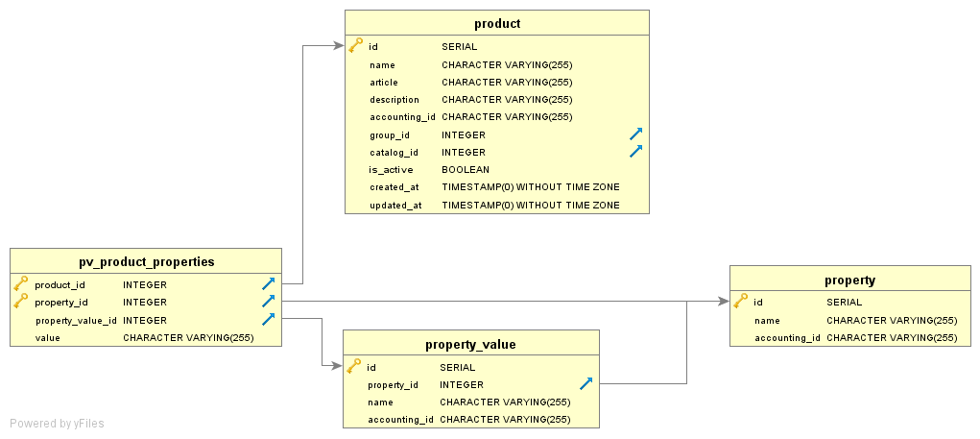The width and height of the screenshot is (980, 439).
Task: Click the catalog_id column name
Action: click(x=394, y=153)
